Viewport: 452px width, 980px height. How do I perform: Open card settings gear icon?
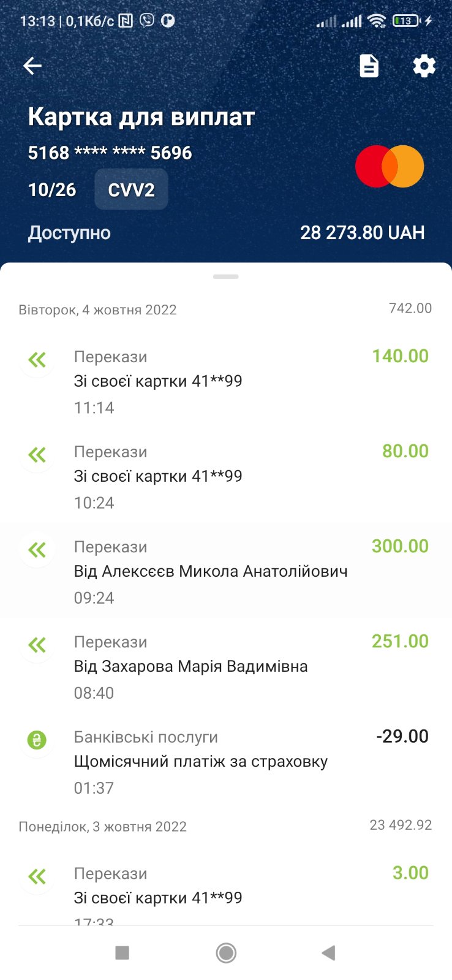[424, 66]
